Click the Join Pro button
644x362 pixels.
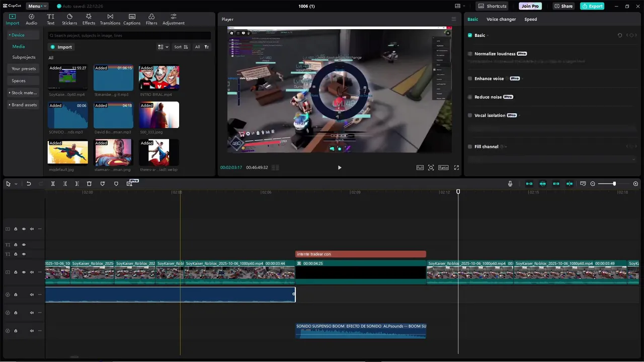coord(530,6)
